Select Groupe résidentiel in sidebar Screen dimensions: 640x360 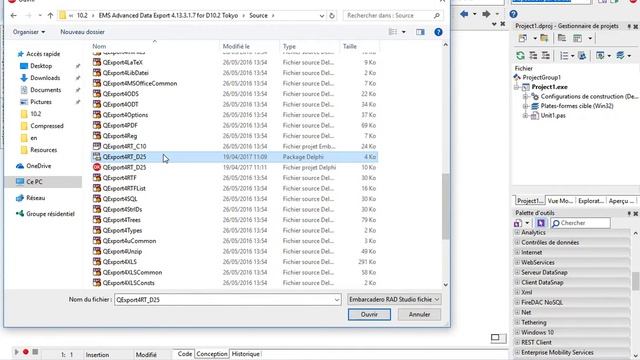click(x=50, y=213)
